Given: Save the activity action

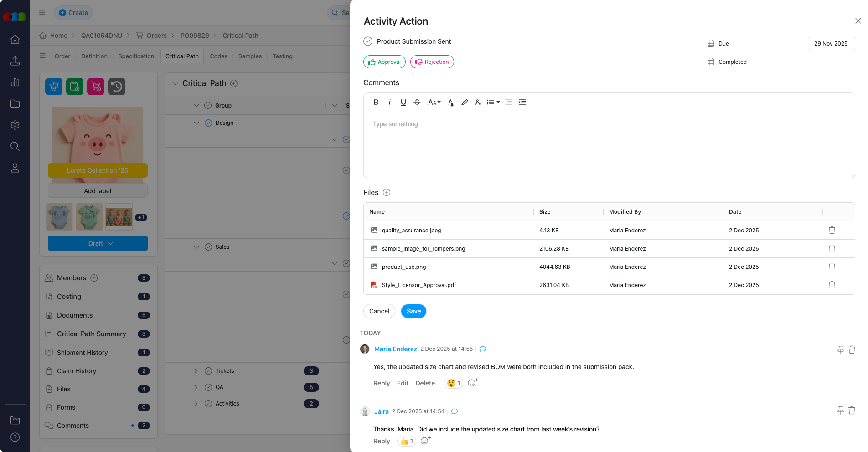Looking at the screenshot, I should coord(413,311).
